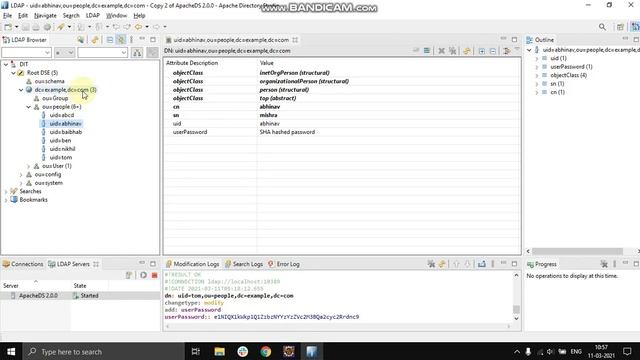The image size is (640, 360).
Task: Open the notification center icon
Action: click(x=627, y=351)
